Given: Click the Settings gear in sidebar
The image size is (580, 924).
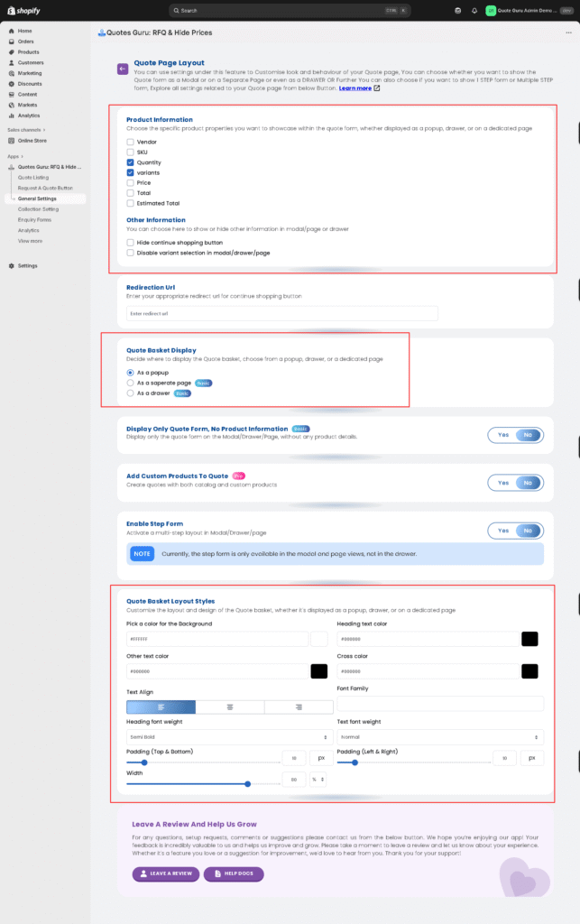Looking at the screenshot, I should coord(12,265).
